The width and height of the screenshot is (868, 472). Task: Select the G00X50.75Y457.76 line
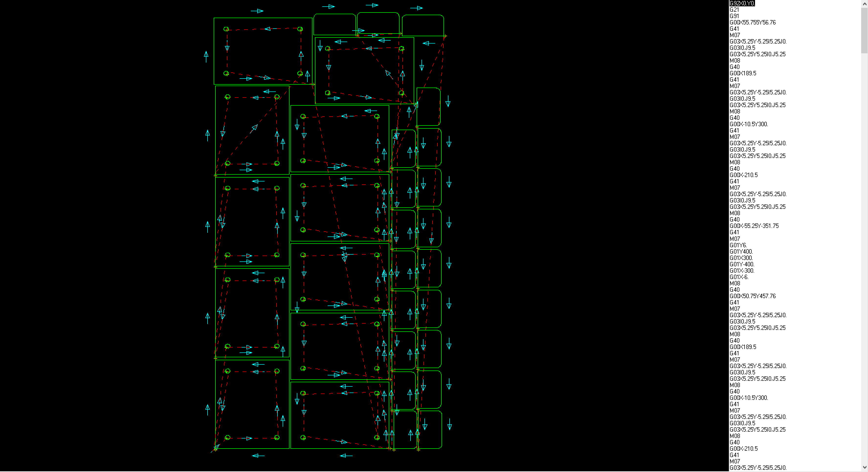pos(752,296)
